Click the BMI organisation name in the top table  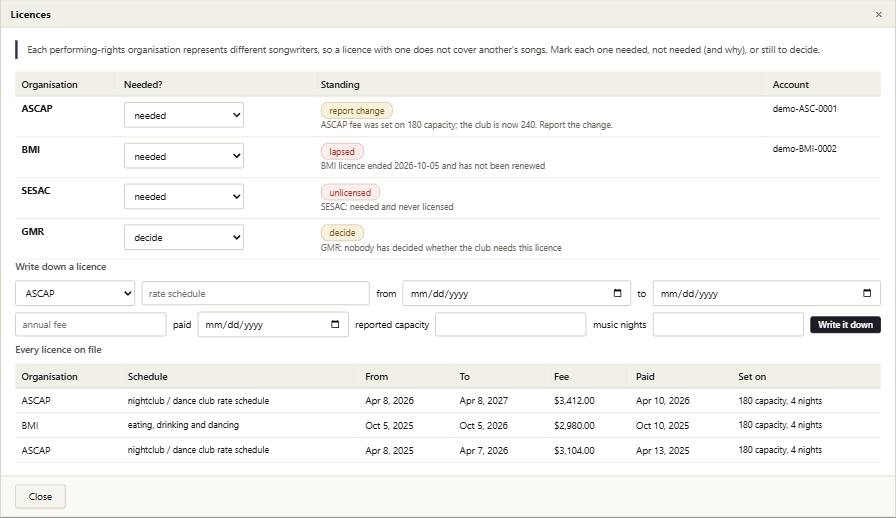pyautogui.click(x=30, y=149)
